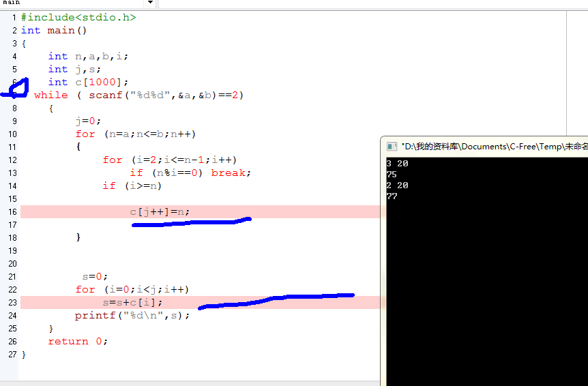
Task: Click the 'if (n%i==0) break;' line
Action: [190, 173]
